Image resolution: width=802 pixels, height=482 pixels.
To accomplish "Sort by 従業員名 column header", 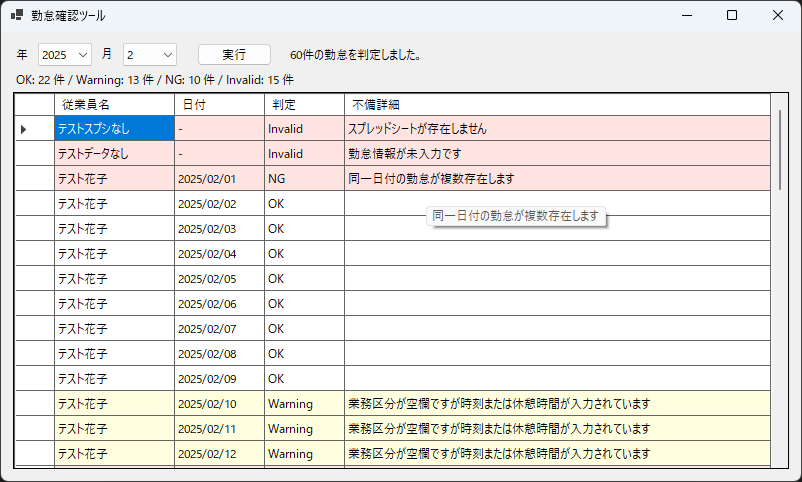I will tap(114, 104).
